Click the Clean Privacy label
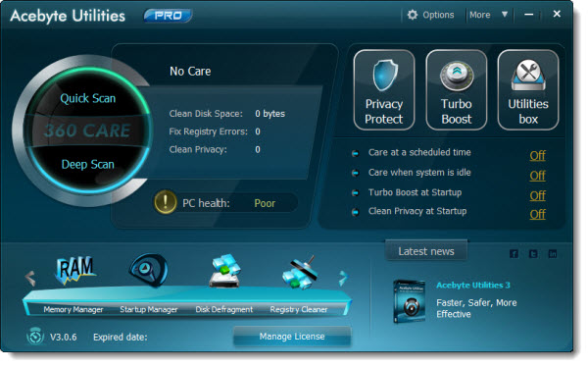The width and height of the screenshot is (588, 367). click(198, 149)
